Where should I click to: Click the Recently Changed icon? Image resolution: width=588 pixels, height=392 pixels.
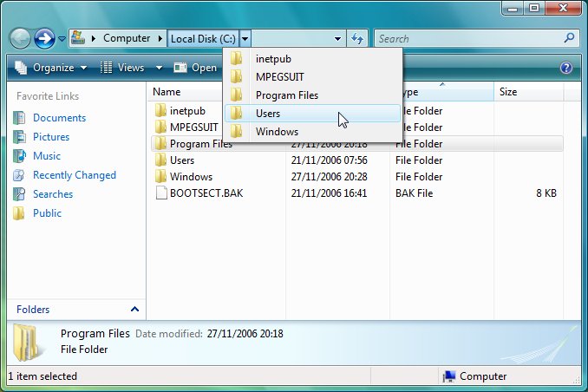19,175
